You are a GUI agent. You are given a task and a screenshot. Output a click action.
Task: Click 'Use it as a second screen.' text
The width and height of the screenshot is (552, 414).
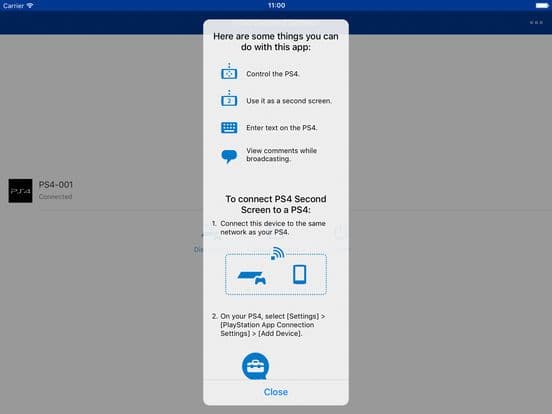coord(289,101)
